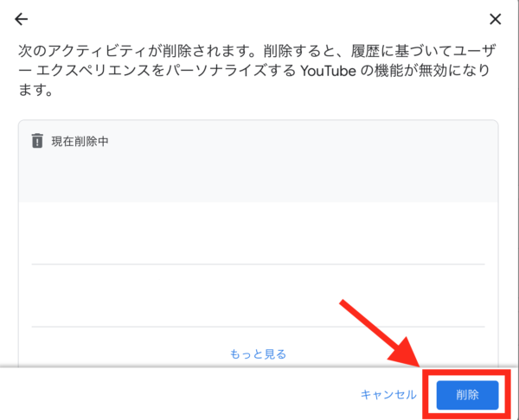The width and height of the screenshot is (519, 420).
Task: Click the gray header area of the activity card
Action: 258,161
